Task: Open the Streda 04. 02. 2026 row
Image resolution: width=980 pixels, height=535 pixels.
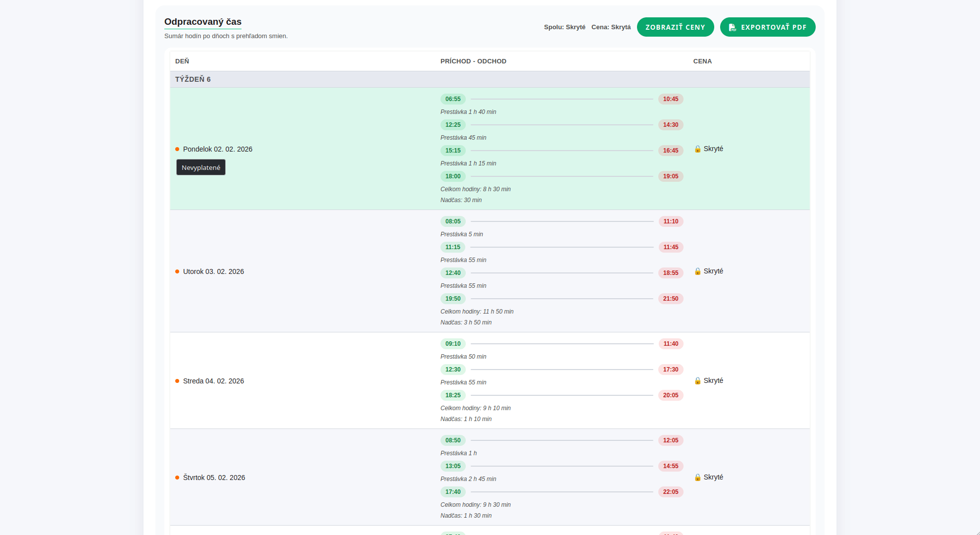Action: coord(213,381)
